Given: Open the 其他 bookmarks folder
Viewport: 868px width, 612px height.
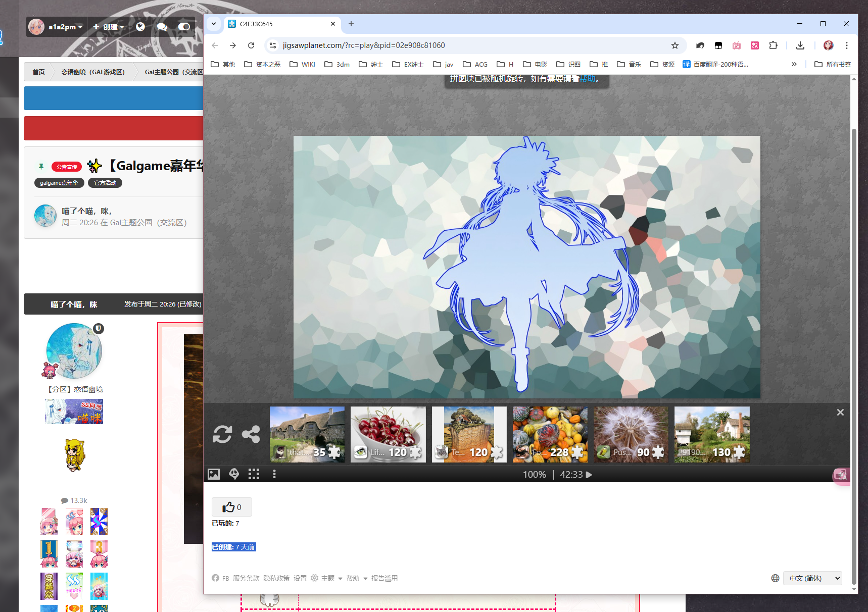Looking at the screenshot, I should tap(223, 64).
